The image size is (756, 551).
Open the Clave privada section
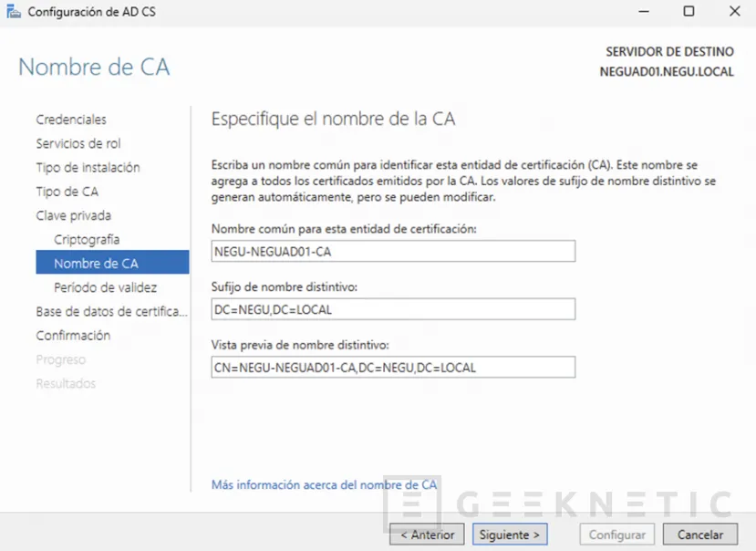[73, 215]
